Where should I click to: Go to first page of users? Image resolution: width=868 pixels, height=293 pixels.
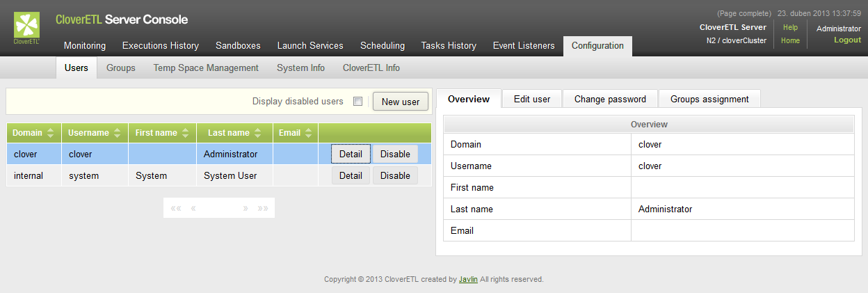tap(176, 208)
